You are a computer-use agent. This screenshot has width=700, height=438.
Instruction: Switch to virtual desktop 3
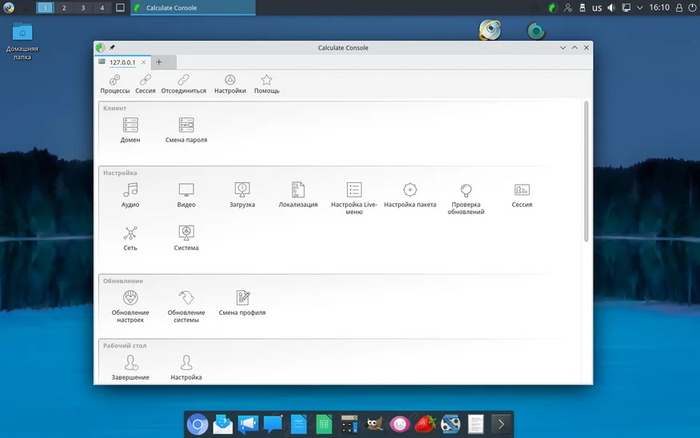pos(83,7)
